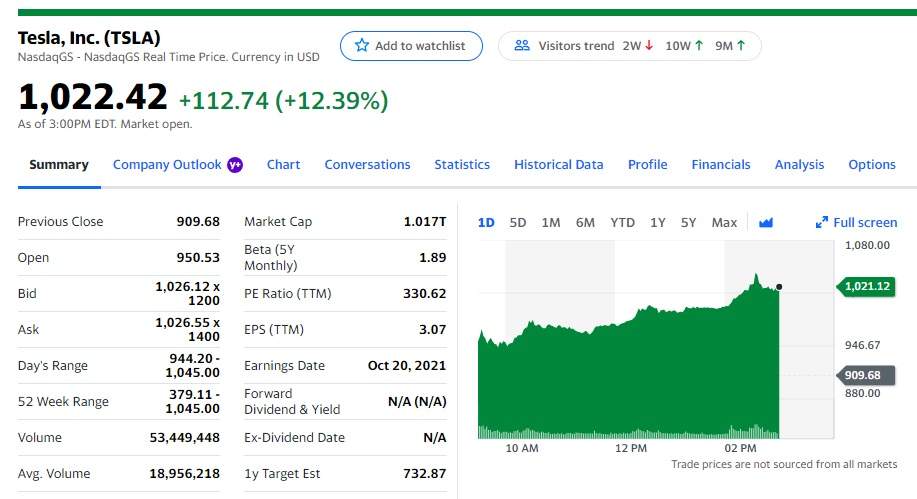Screen dimensions: 917x499
Task: Open the Financials tab
Action: (720, 164)
